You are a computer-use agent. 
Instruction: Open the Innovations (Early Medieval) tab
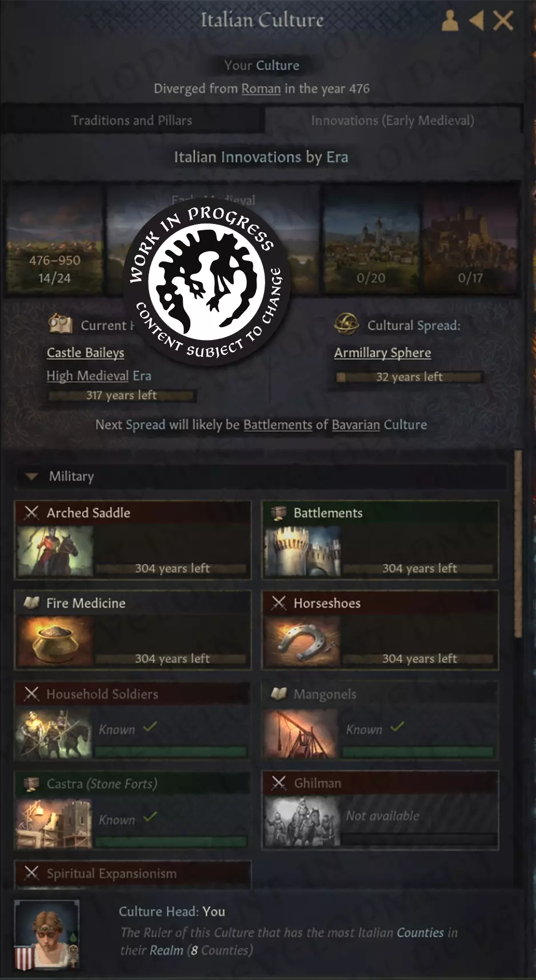pyautogui.click(x=393, y=121)
